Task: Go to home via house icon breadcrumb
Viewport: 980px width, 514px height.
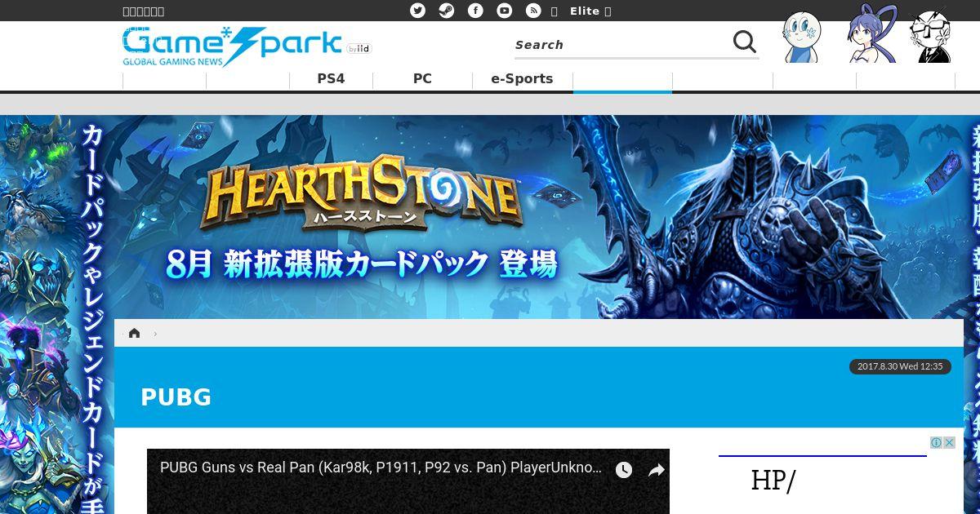Action: [x=134, y=333]
